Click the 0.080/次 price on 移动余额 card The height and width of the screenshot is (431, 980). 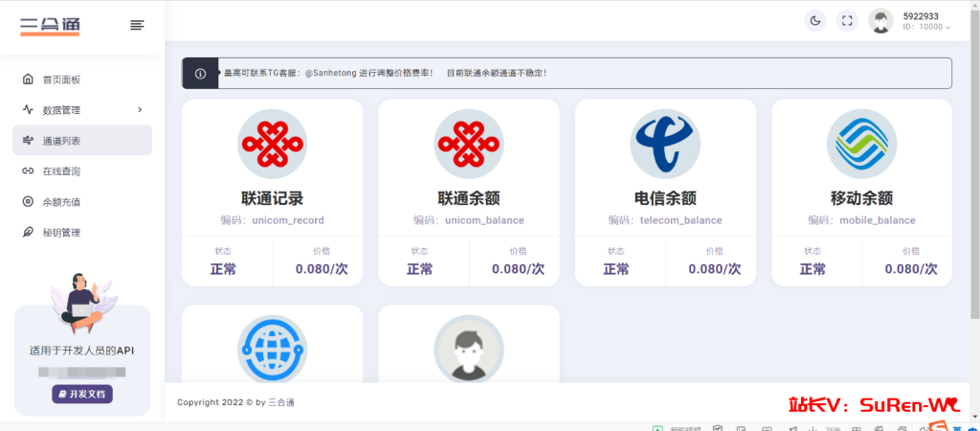pyautogui.click(x=911, y=269)
